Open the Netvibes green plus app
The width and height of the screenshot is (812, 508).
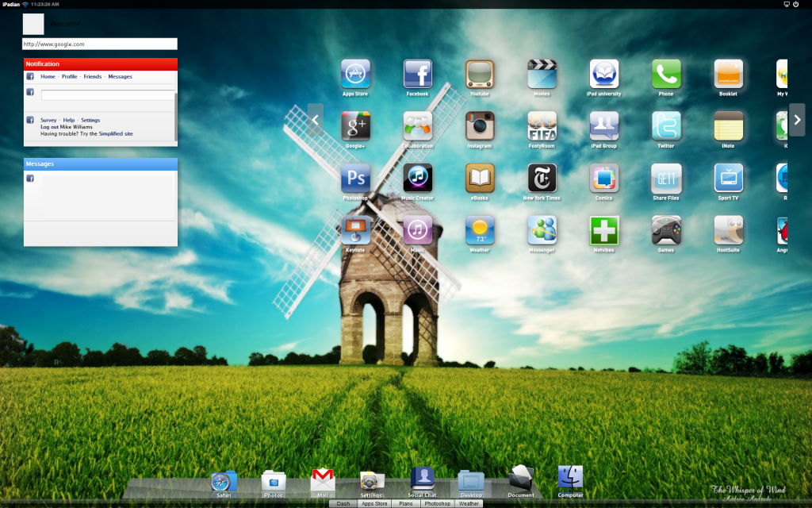pyautogui.click(x=603, y=230)
